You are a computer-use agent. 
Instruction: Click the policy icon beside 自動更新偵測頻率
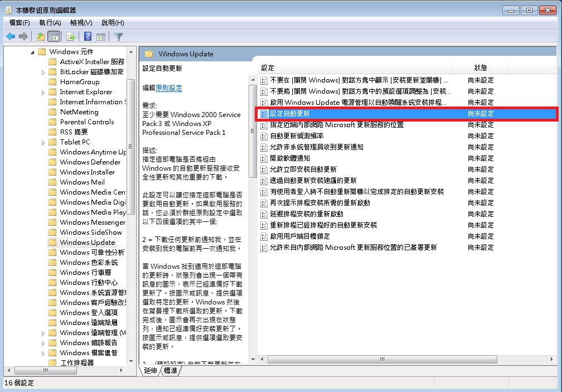pyautogui.click(x=264, y=136)
